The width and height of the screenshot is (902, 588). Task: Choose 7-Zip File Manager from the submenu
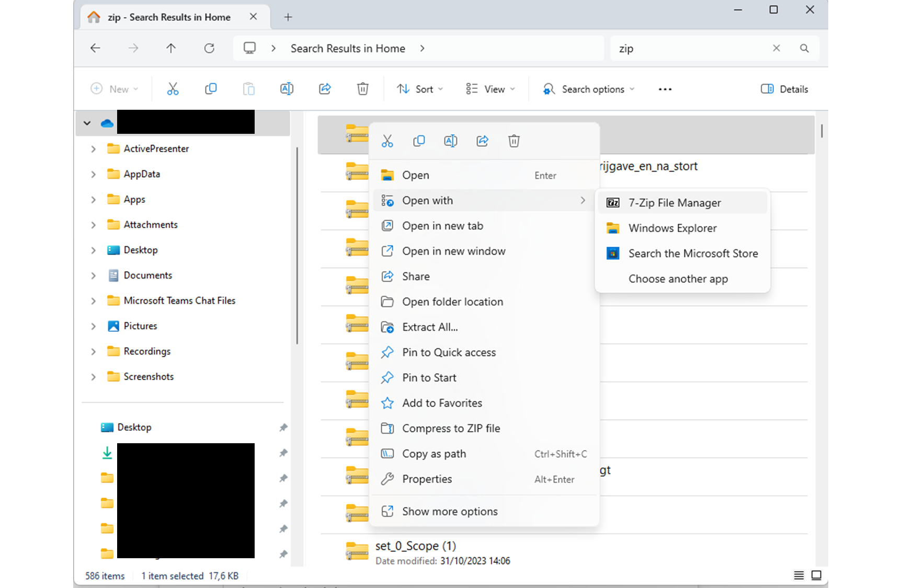[x=675, y=203]
